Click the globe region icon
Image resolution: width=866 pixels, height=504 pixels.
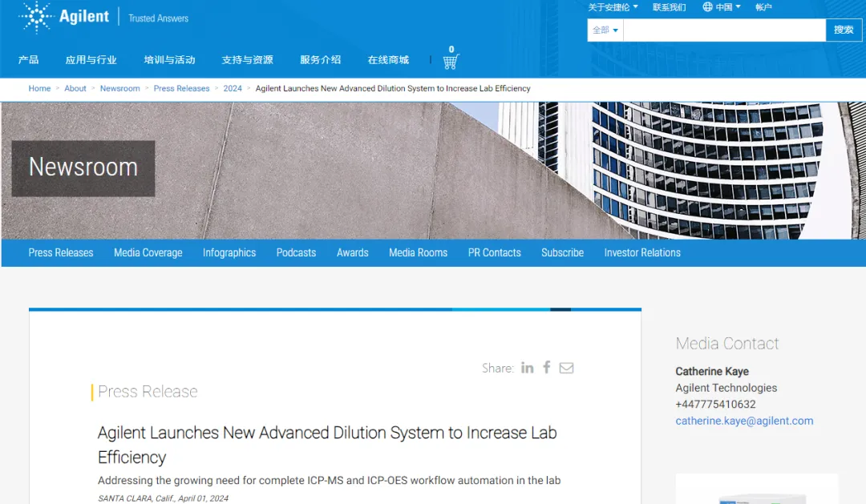pos(707,7)
